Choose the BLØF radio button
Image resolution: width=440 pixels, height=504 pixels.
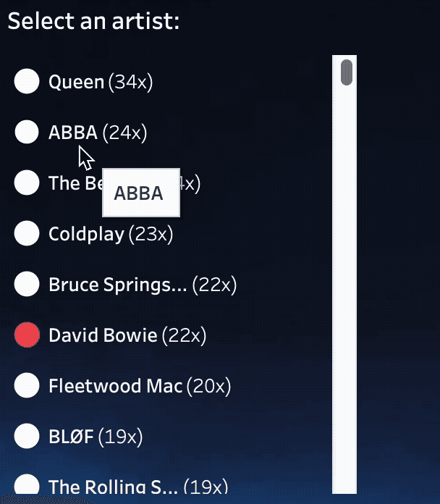tap(27, 436)
